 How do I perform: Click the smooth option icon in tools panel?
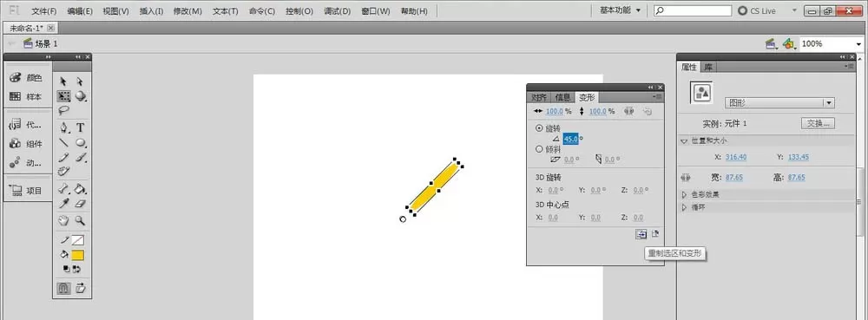coord(80,288)
